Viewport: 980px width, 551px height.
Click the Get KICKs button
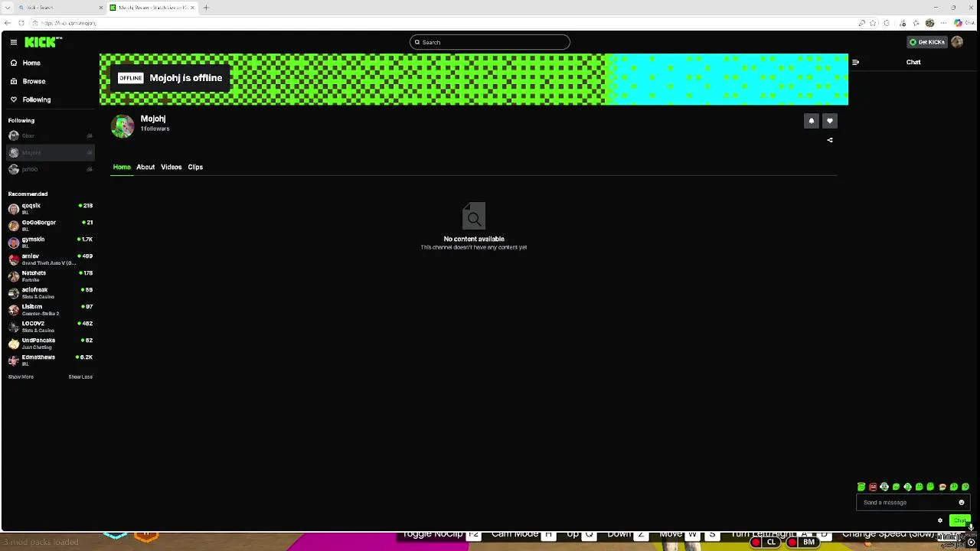[926, 42]
